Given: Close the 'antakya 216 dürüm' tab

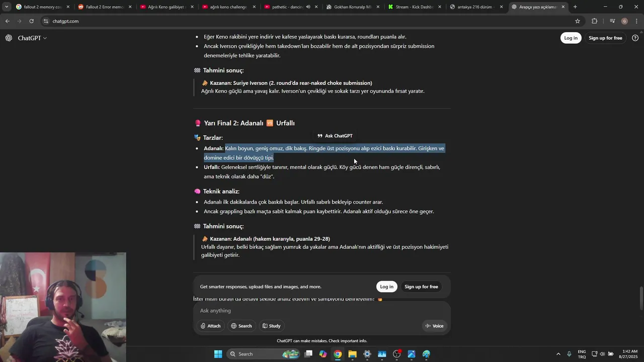Looking at the screenshot, I should point(502,7).
